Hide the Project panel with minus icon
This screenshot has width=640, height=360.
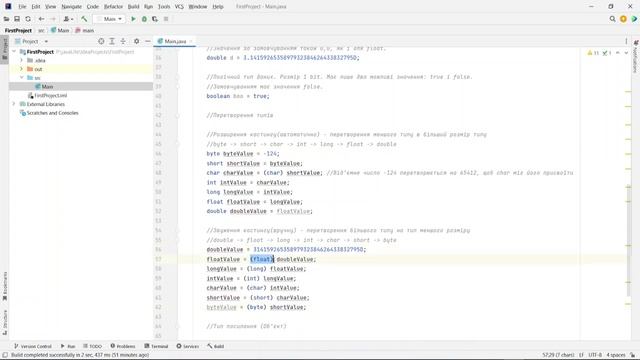point(147,41)
